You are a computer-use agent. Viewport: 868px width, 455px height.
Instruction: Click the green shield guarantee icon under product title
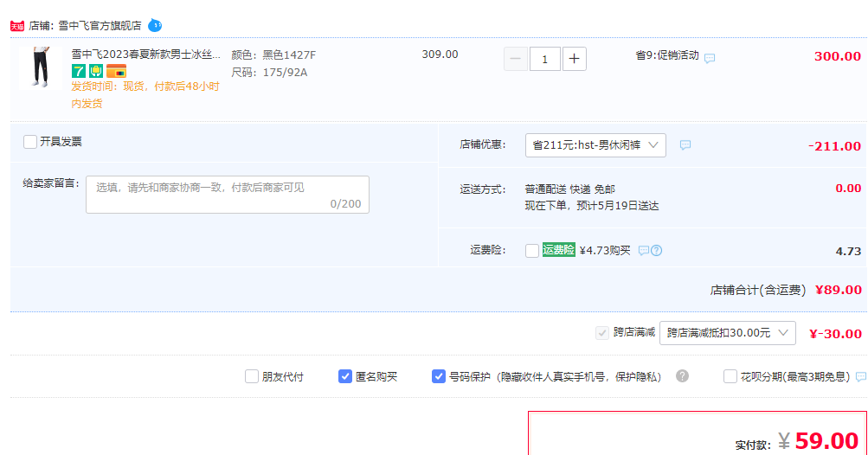tap(96, 71)
